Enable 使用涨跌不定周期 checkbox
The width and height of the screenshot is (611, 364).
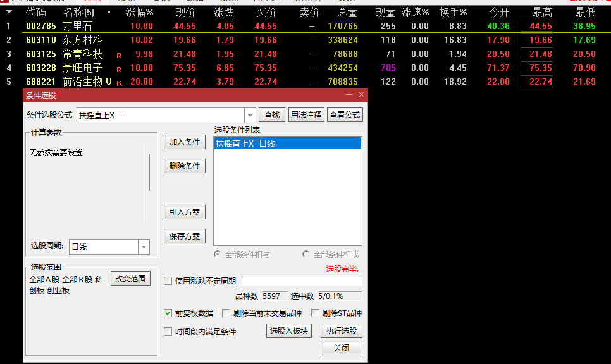[168, 281]
